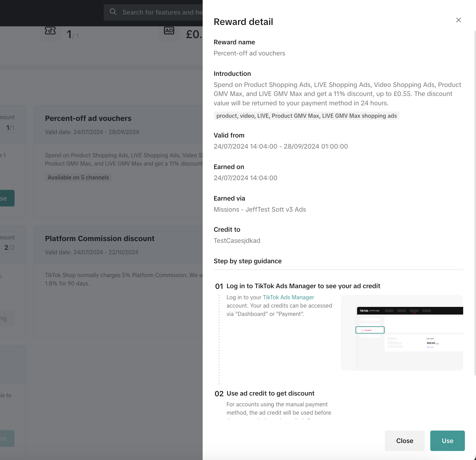Click the Close button at panel bottom
This screenshot has height=460, width=476.
(404, 441)
